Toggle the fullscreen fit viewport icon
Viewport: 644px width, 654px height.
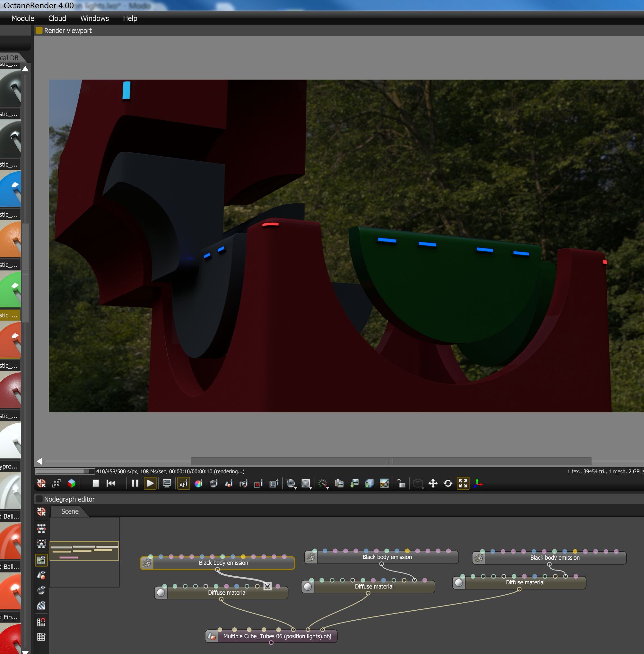coord(463,484)
